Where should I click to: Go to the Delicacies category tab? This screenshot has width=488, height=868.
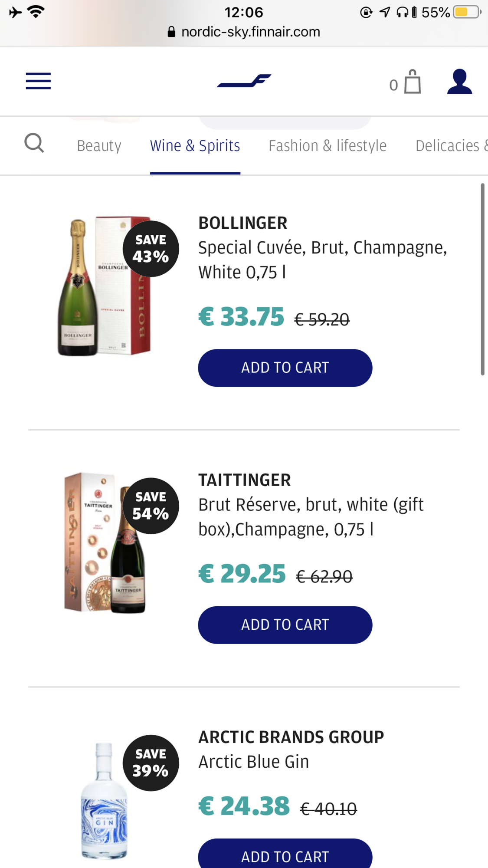[x=451, y=146]
